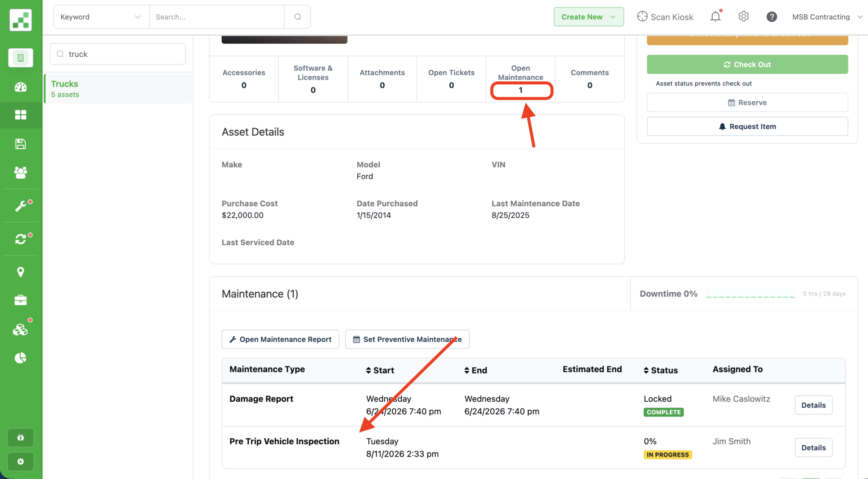Click the gear icon at sidebar bottom

pyautogui.click(x=20, y=461)
